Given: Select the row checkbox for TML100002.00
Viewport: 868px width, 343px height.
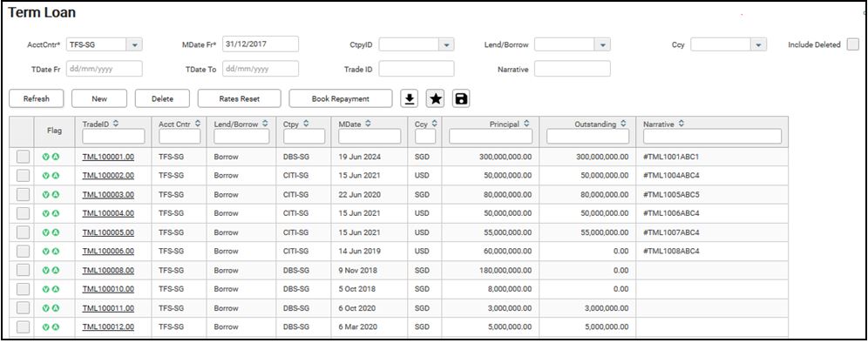Looking at the screenshot, I should pyautogui.click(x=23, y=176).
